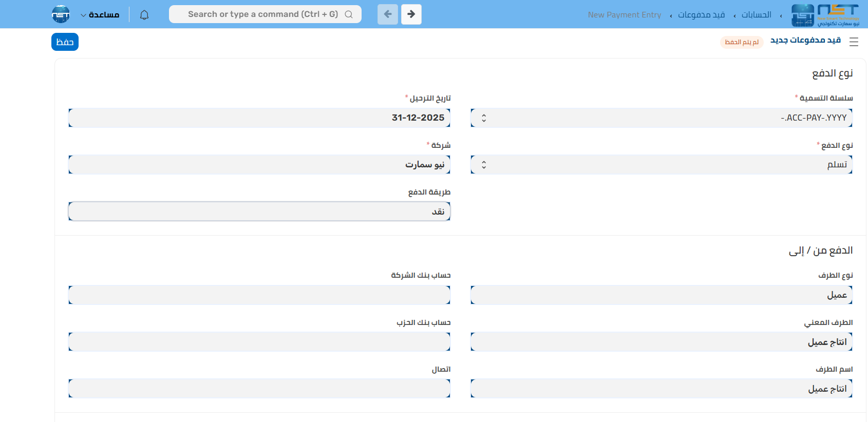Screen dimensions: 868x422
Task: Open the نوع الدفع dropdown showing تسلم
Action: click(662, 165)
